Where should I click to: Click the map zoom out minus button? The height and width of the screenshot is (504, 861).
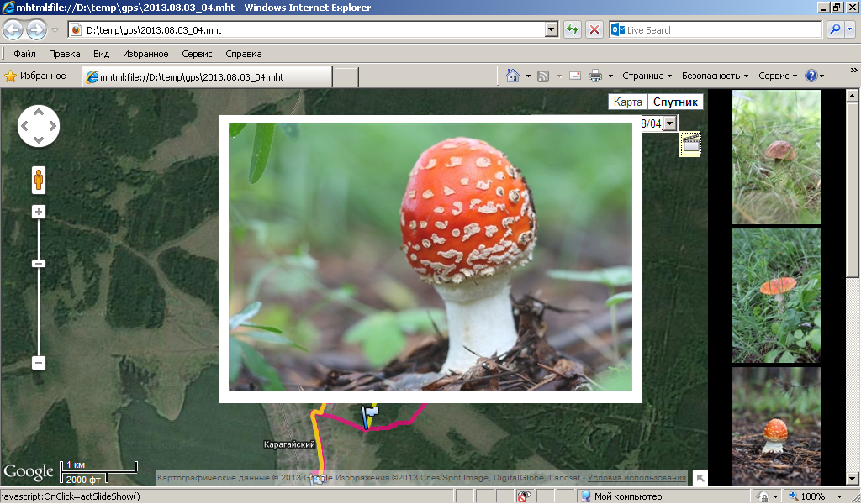point(39,363)
